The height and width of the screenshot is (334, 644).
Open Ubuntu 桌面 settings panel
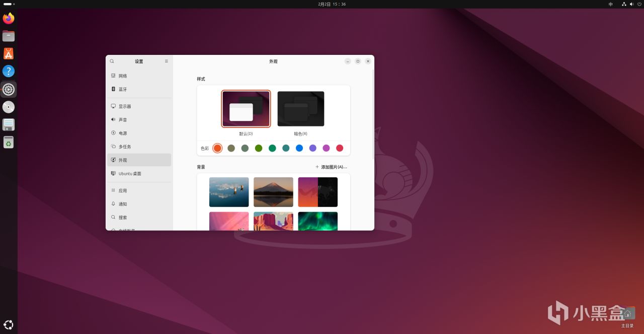click(x=139, y=173)
